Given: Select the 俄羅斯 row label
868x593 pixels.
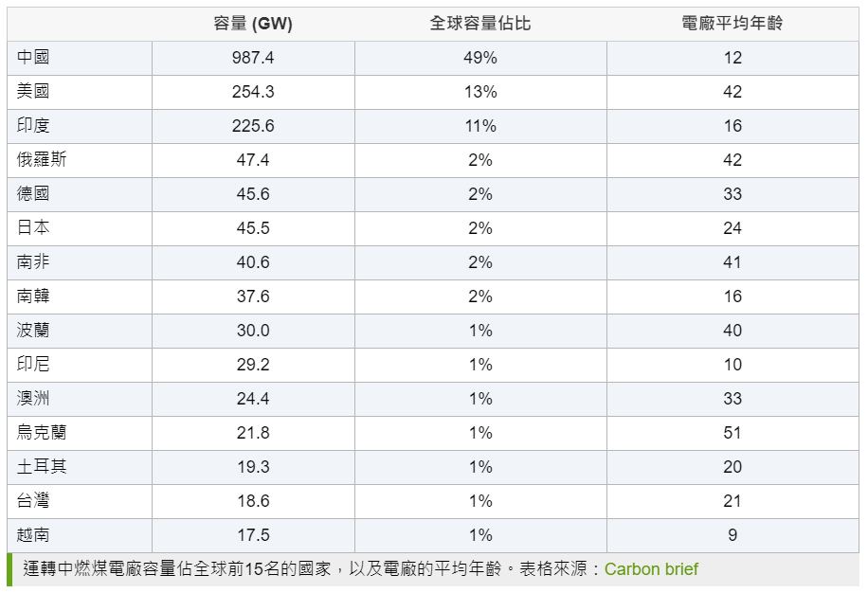Looking at the screenshot, I should (42, 160).
